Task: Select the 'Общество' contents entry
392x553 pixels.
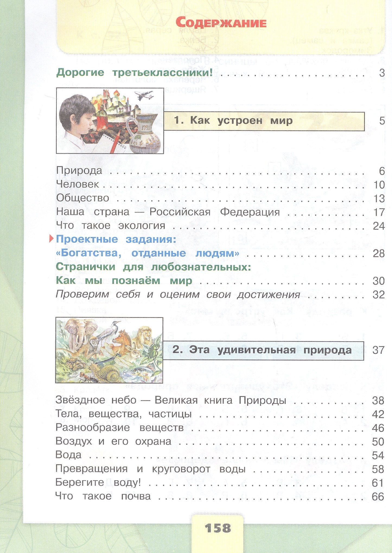Action: 83,198
